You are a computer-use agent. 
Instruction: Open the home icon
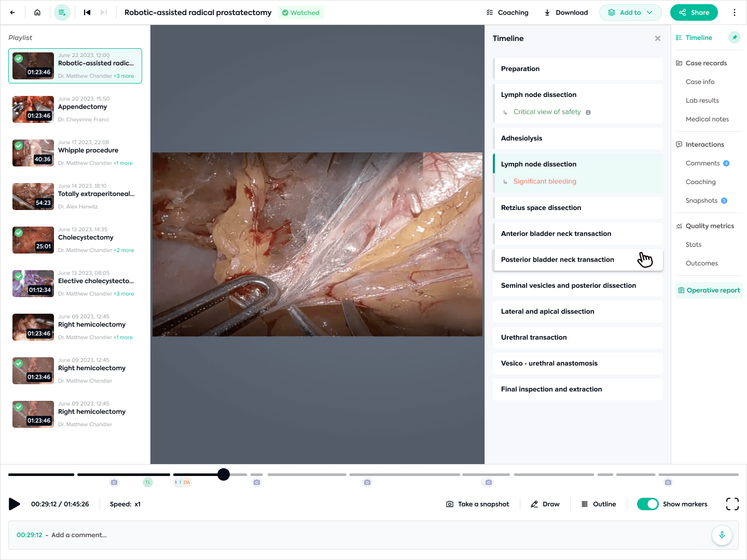click(x=37, y=12)
